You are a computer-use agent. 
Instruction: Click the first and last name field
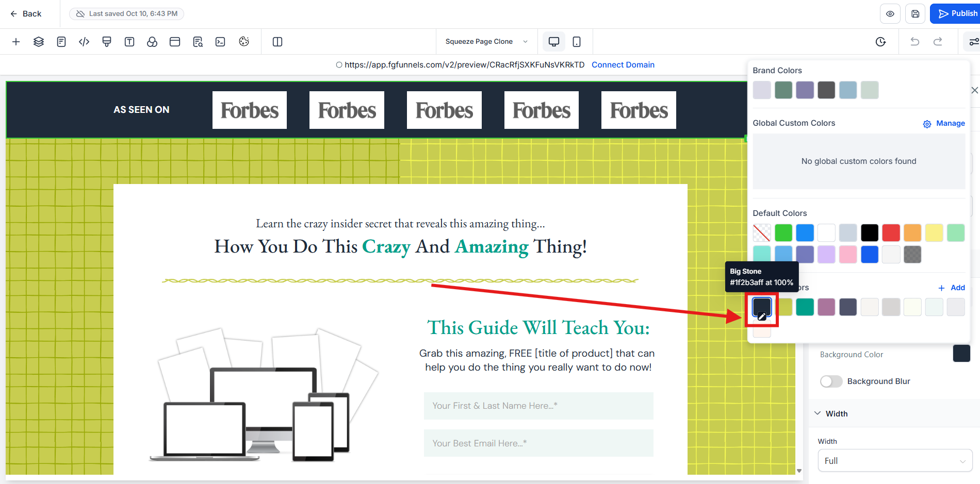pyautogui.click(x=538, y=406)
